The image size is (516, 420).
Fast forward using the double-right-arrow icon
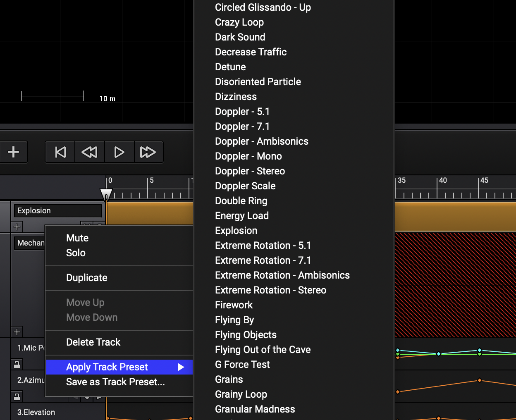(149, 152)
